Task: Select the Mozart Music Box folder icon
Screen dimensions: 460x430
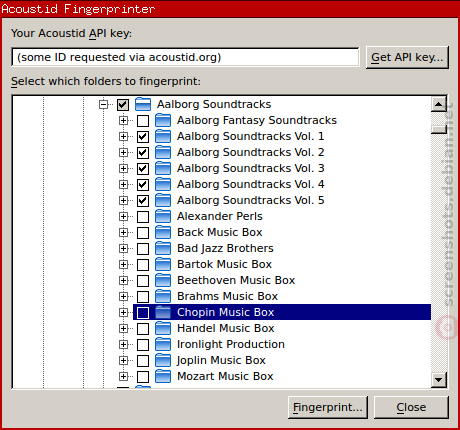Action: pyautogui.click(x=163, y=376)
